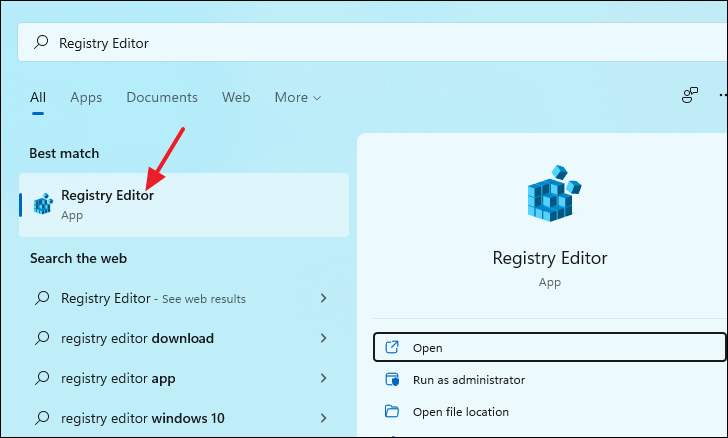This screenshot has height=438, width=728.
Task: Switch to the Web tab
Action: click(236, 97)
